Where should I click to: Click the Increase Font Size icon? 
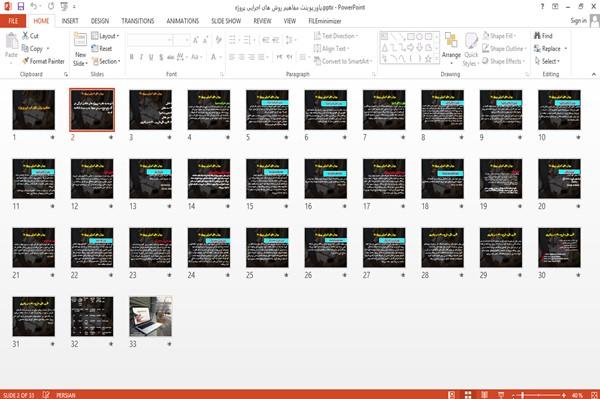196,40
